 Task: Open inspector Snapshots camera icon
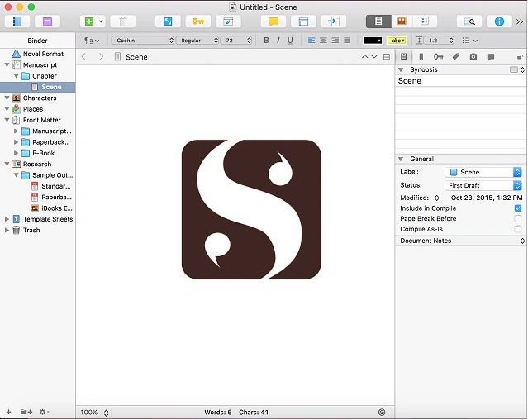(473, 56)
